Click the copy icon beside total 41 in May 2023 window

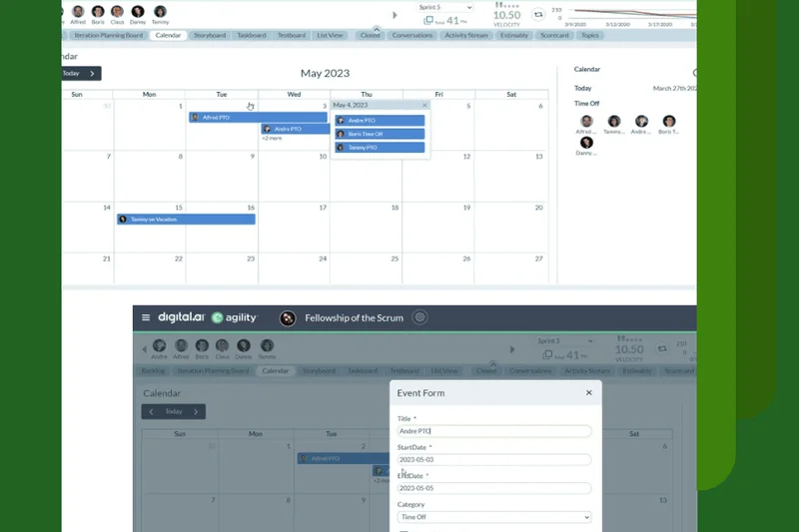pos(428,20)
